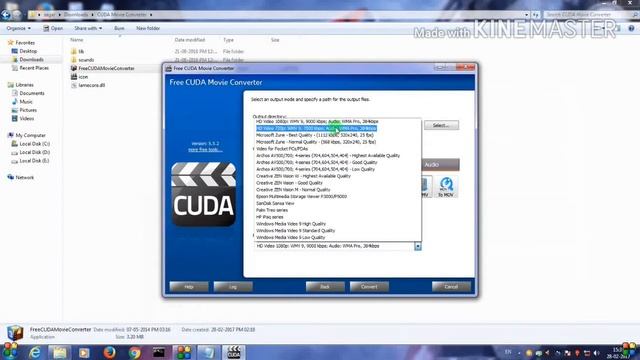This screenshot has width=640, height=360.
Task: Click the Back button in converter
Action: coord(325,287)
